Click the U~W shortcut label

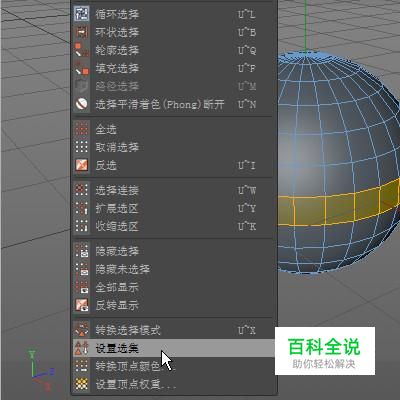click(247, 190)
